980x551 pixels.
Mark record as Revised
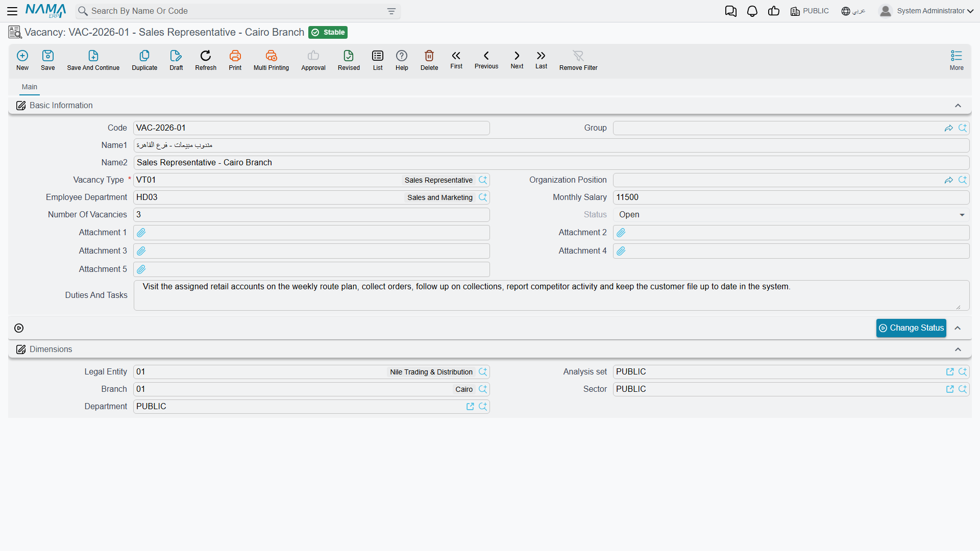pos(349,60)
